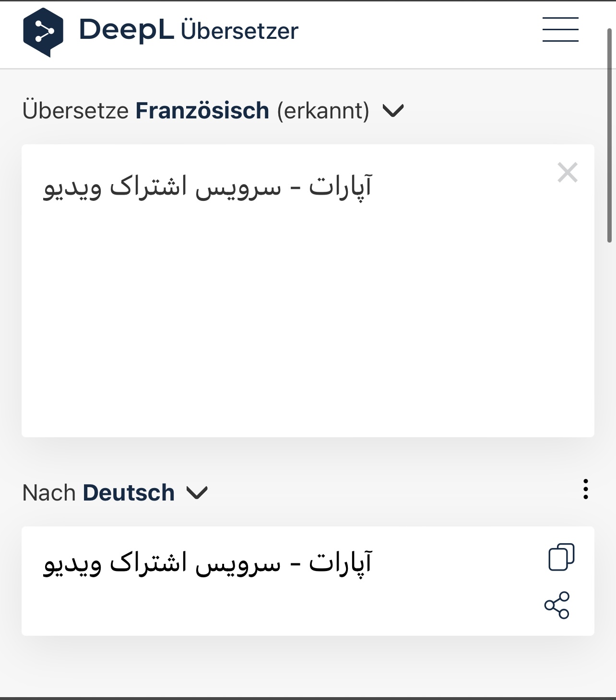Clear the source text with the X
Viewport: 616px width, 700px height.
click(x=568, y=173)
